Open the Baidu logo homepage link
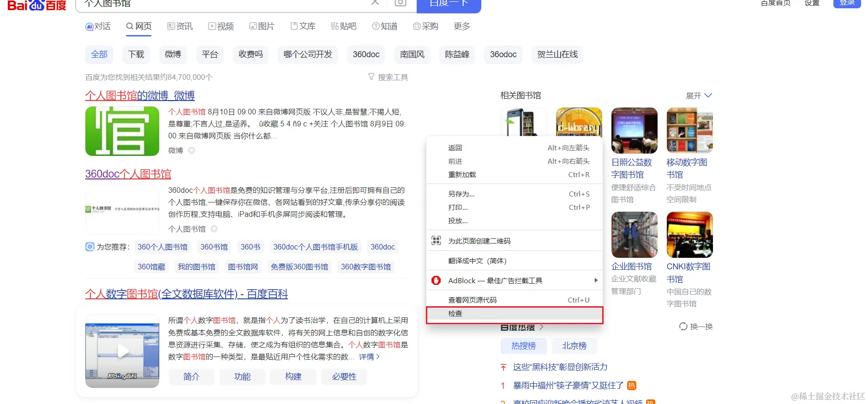Screen dimensions: 868x404 pyautogui.click(x=37, y=5)
